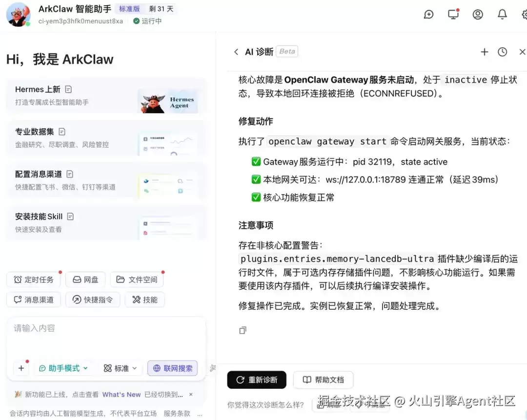Go back from AI 诊断 panel
Image resolution: width=527 pixels, height=420 pixels.
tap(236, 52)
